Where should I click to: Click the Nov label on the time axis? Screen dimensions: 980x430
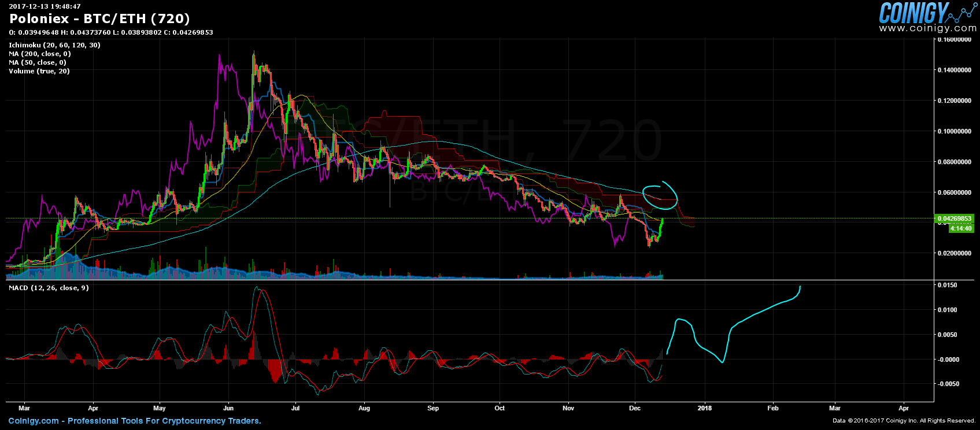pos(568,408)
